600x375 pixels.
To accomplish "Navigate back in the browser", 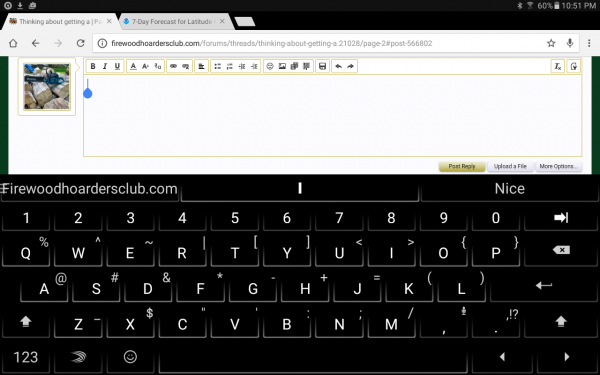I will click(x=35, y=43).
